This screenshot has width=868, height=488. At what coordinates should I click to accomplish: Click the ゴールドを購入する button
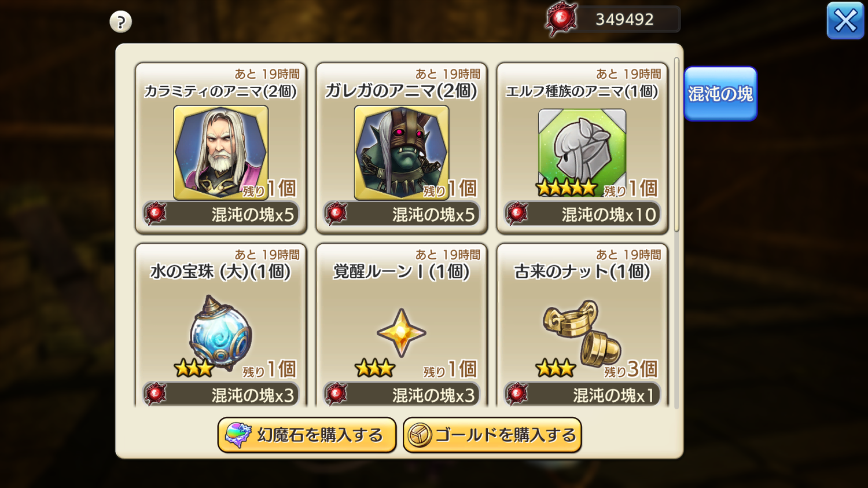pyautogui.click(x=492, y=435)
